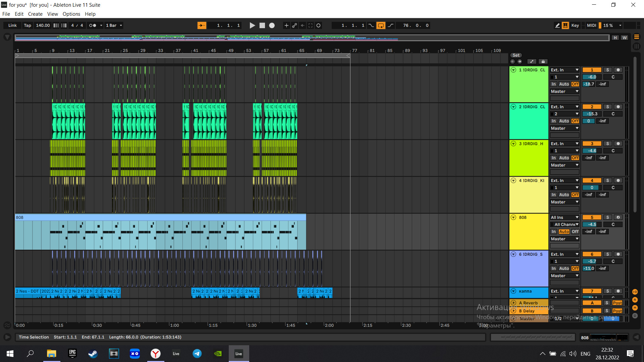
Task: Open 808 All Channels dropdown
Action: pyautogui.click(x=565, y=225)
